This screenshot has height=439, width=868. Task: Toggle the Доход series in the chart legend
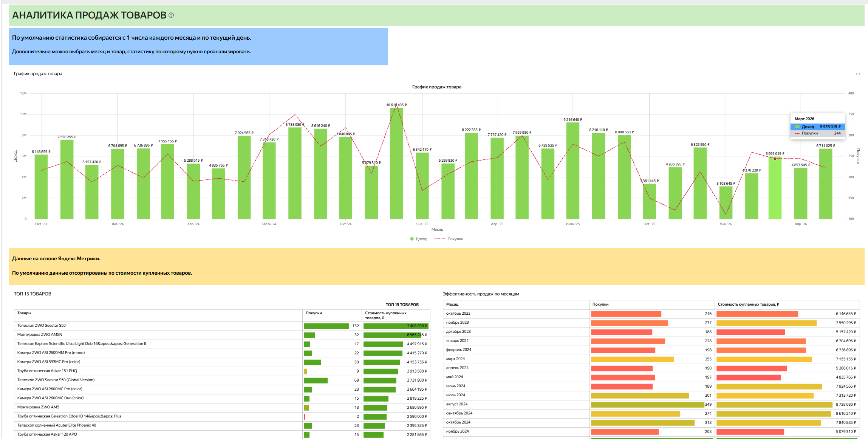click(x=419, y=239)
